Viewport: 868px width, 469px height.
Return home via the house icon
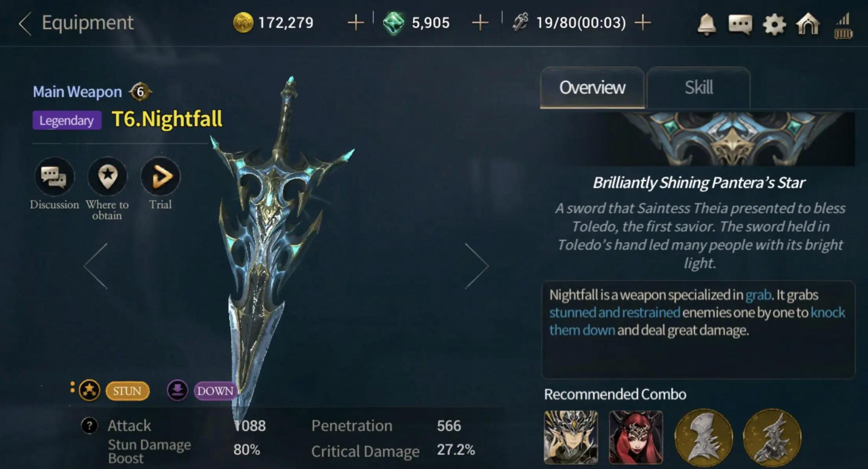807,24
